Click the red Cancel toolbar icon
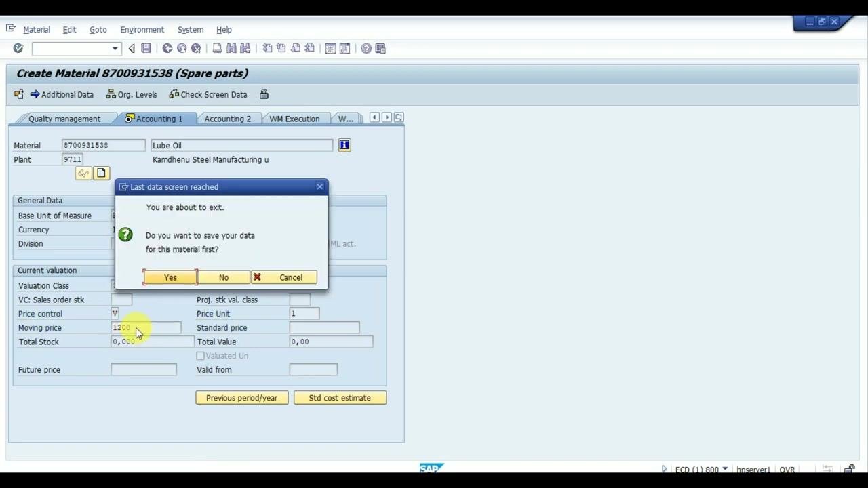The width and height of the screenshot is (868, 488). (x=196, y=48)
